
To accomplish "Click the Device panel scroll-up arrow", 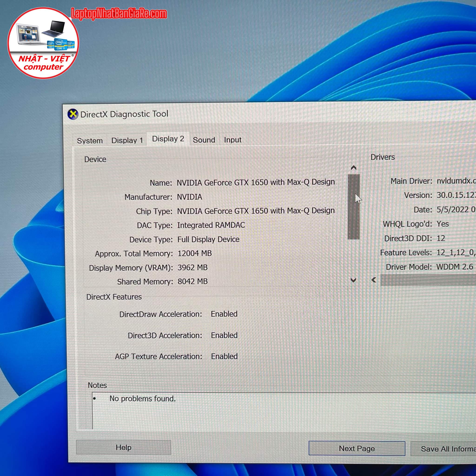I will point(353,168).
